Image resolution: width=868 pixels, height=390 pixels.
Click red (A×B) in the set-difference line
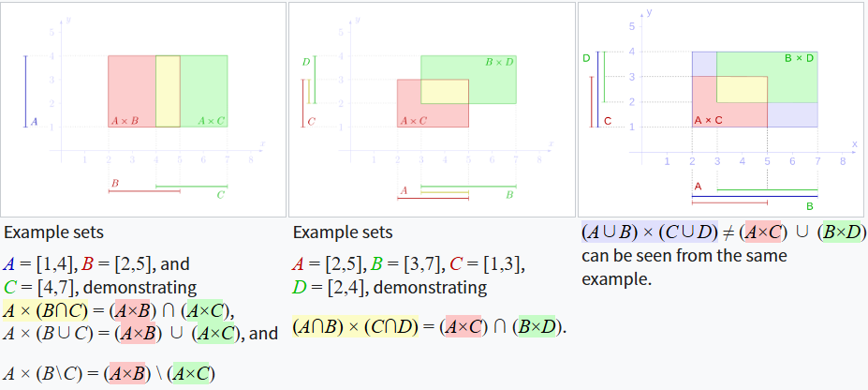tap(129, 374)
